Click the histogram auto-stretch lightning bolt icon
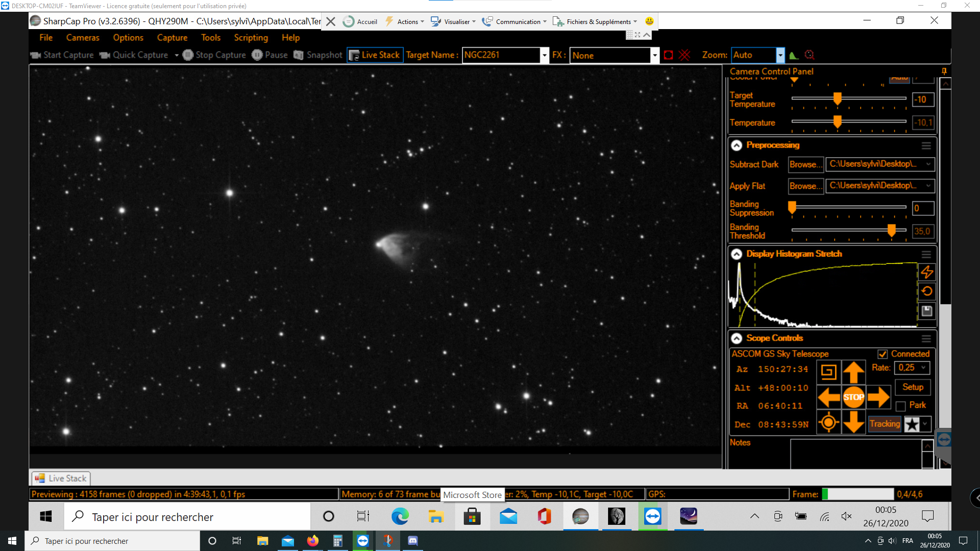Viewport: 980px width, 551px height. coord(927,272)
